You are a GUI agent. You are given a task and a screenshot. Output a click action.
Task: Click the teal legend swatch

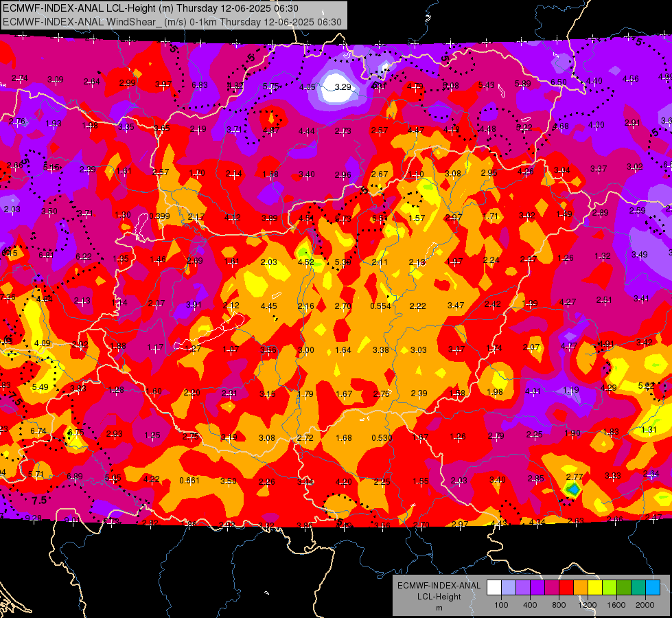pos(638,588)
